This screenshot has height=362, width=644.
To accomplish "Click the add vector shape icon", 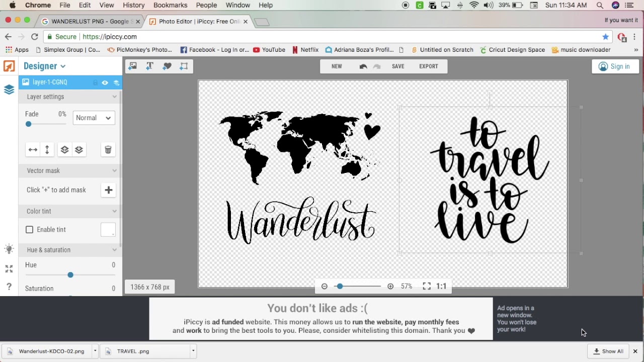I will click(184, 66).
